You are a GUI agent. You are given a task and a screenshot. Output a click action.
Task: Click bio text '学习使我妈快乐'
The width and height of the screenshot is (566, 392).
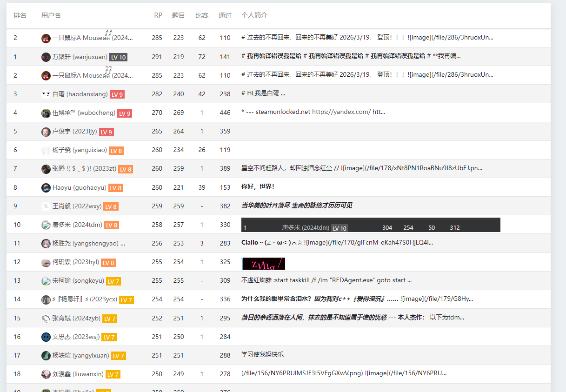(x=263, y=354)
